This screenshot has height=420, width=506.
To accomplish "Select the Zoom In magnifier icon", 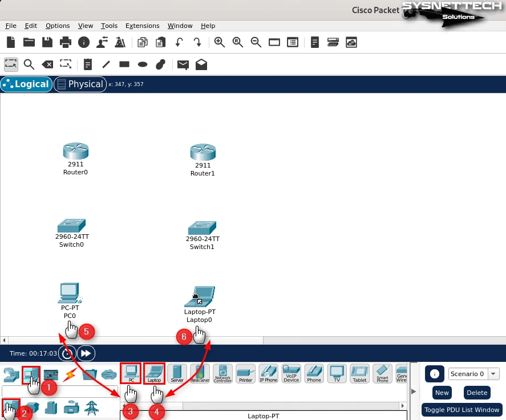I will point(220,42).
